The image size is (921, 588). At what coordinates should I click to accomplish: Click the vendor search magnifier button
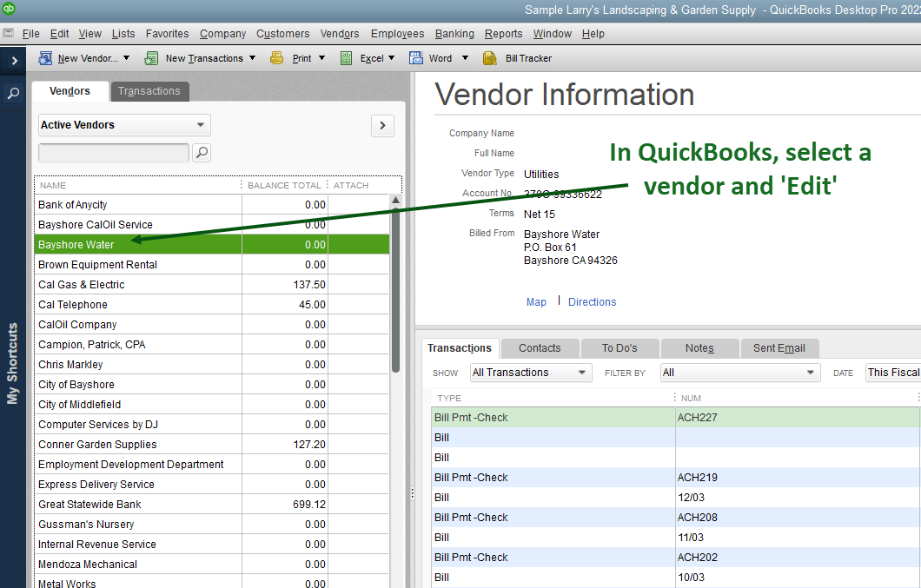[x=202, y=153]
